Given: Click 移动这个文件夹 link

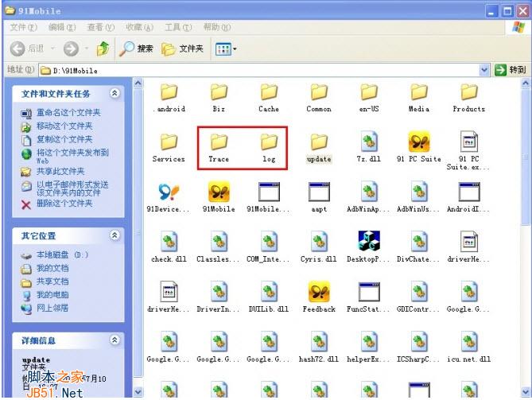Looking at the screenshot, I should tap(64, 126).
